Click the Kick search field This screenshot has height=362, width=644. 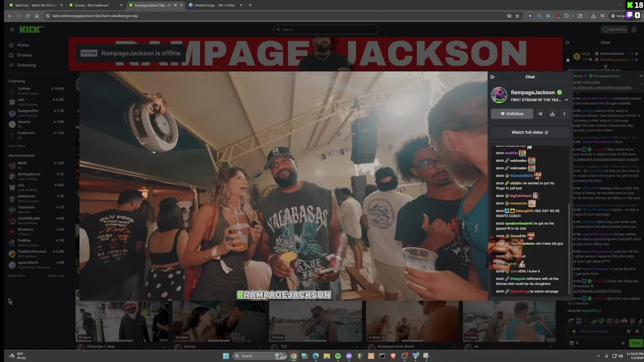pos(326,30)
